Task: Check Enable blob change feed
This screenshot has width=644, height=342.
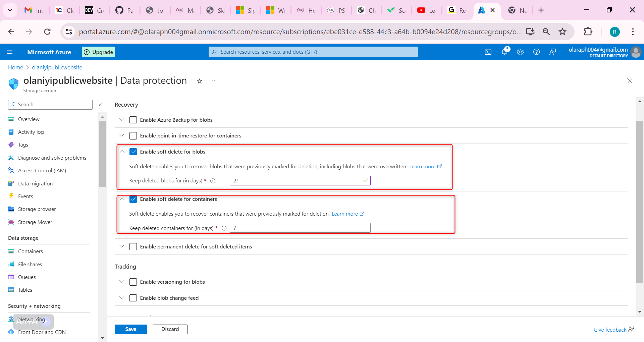Action: tap(133, 298)
